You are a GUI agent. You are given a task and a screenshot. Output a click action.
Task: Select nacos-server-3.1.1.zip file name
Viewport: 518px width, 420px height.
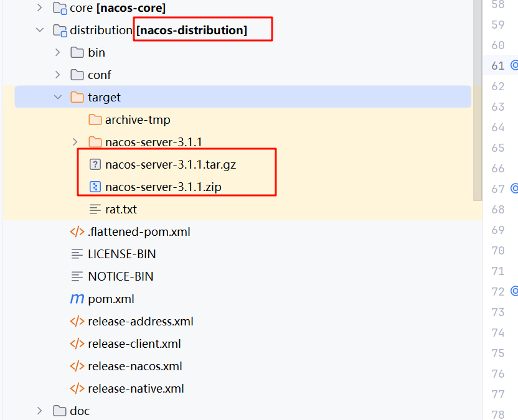tap(163, 187)
